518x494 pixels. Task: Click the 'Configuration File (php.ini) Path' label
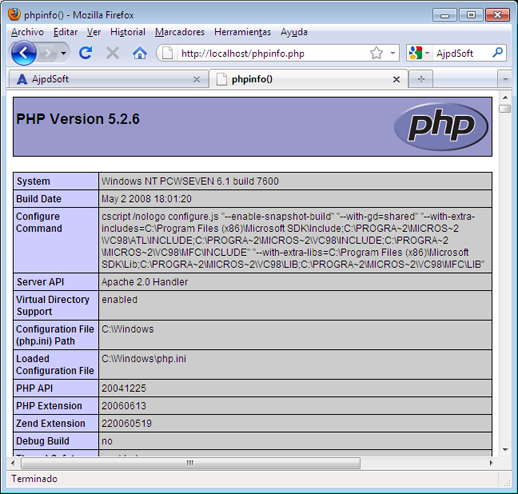coord(55,335)
